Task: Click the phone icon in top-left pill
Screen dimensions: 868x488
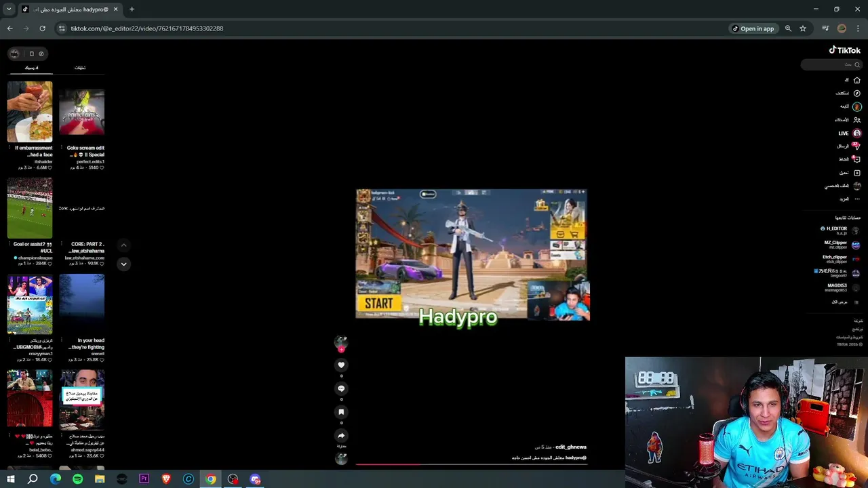Action: [31, 54]
